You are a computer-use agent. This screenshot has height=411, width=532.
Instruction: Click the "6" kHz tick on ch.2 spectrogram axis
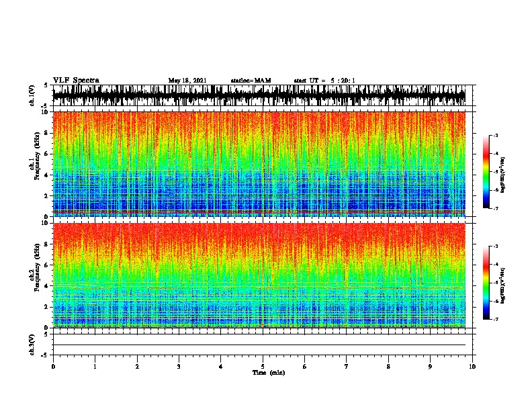click(x=47, y=265)
